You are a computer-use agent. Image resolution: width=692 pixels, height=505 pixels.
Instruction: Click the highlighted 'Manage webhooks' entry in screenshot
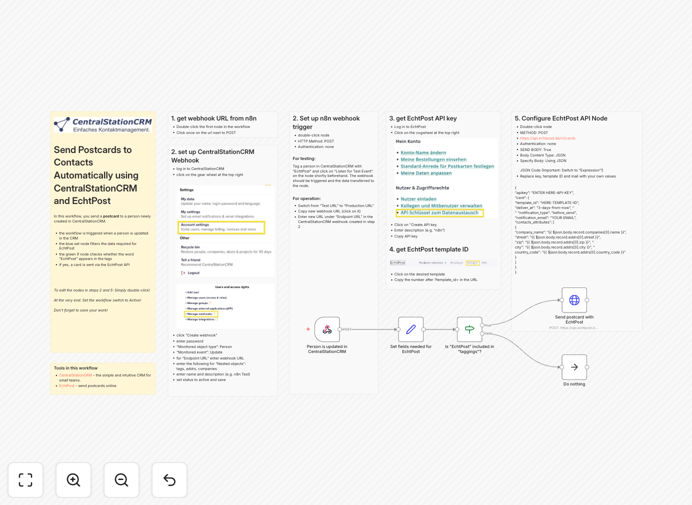[x=201, y=314]
